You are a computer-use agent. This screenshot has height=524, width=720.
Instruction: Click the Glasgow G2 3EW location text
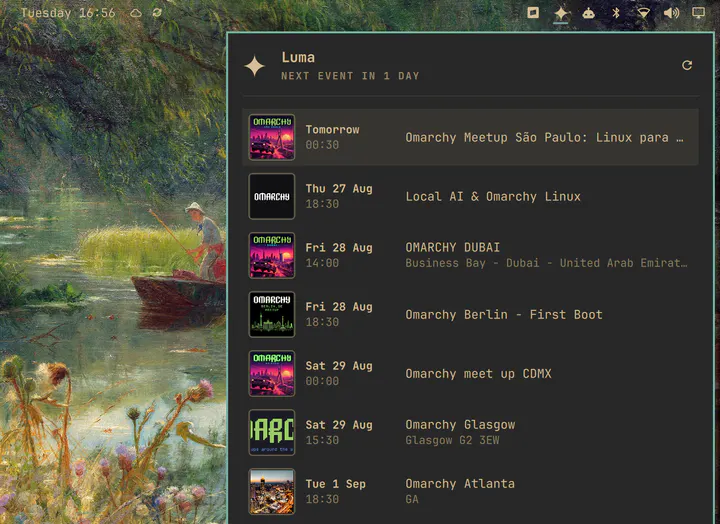coord(452,440)
